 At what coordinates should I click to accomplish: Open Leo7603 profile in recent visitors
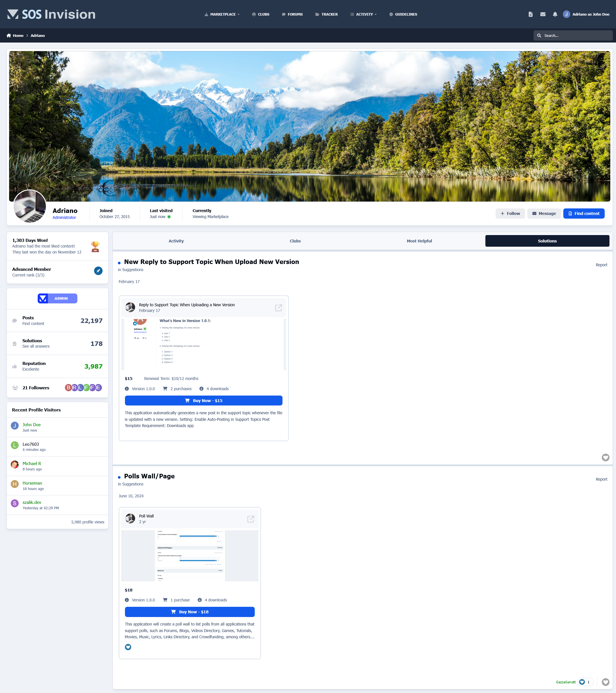[x=31, y=444]
